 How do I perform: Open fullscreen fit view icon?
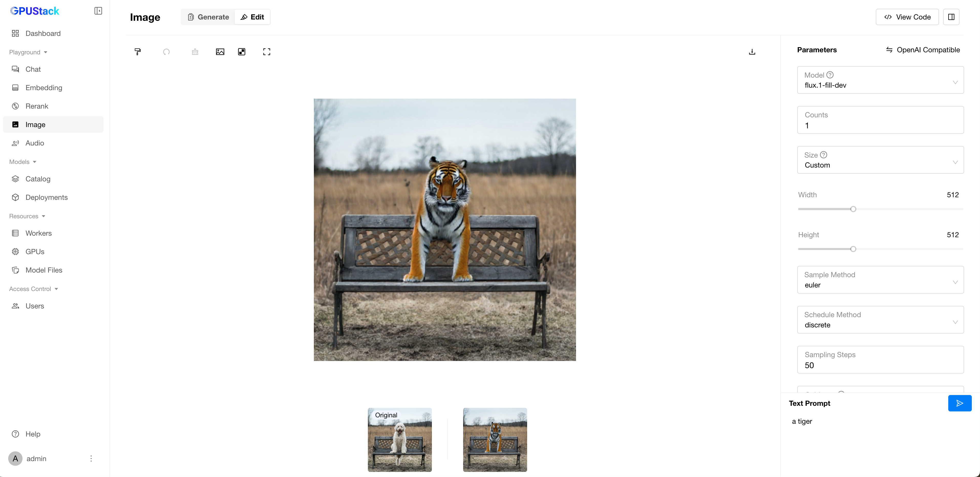click(x=267, y=52)
